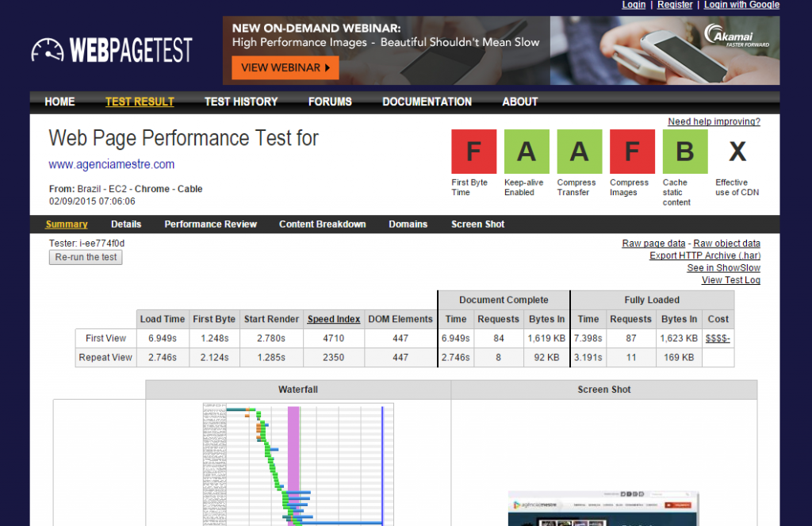Click Export HTTP Archive (.har) link

tap(704, 255)
